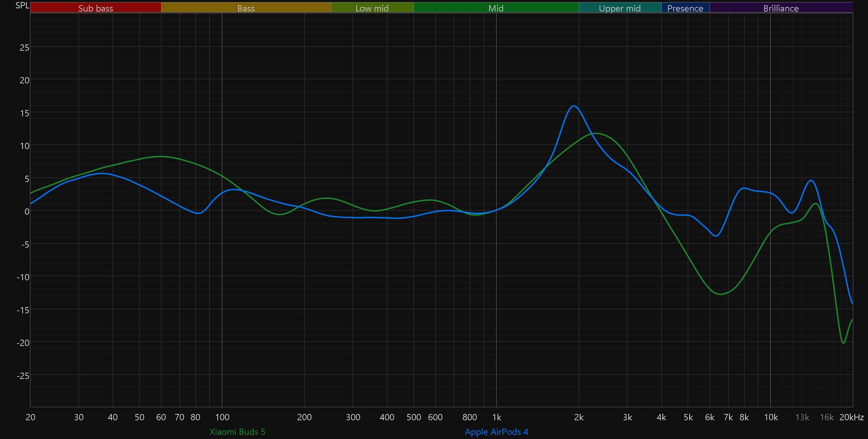Screen dimensions: 868x439
Task: Select the Presence band header
Action: 685,8
